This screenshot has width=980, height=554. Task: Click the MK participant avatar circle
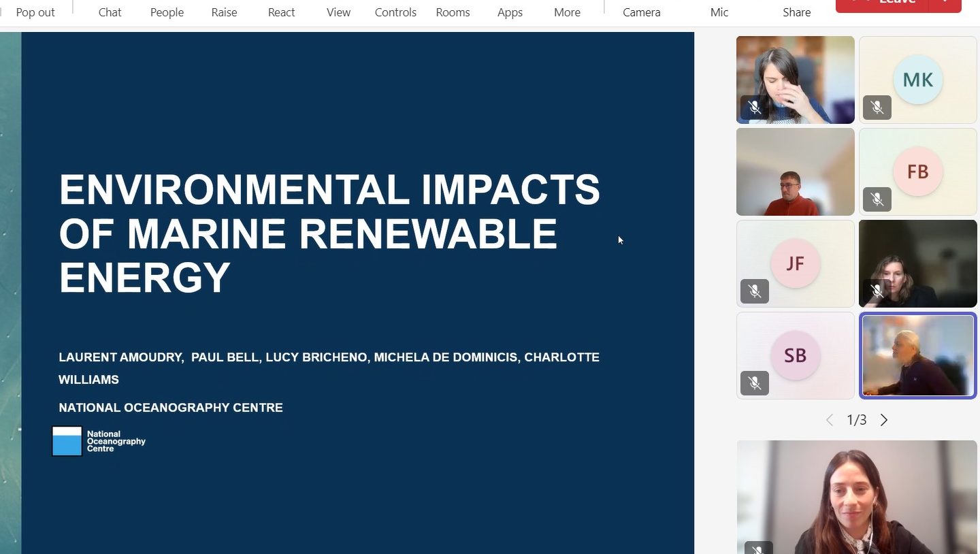(917, 80)
